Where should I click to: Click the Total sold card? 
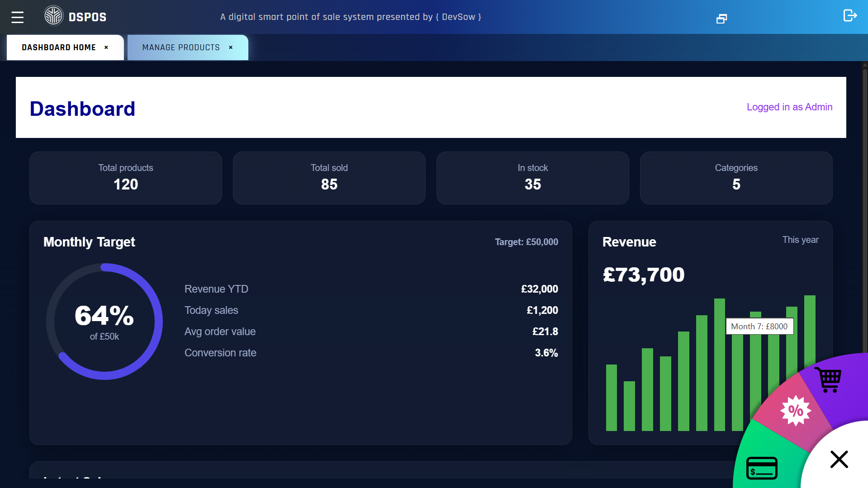[x=329, y=178]
